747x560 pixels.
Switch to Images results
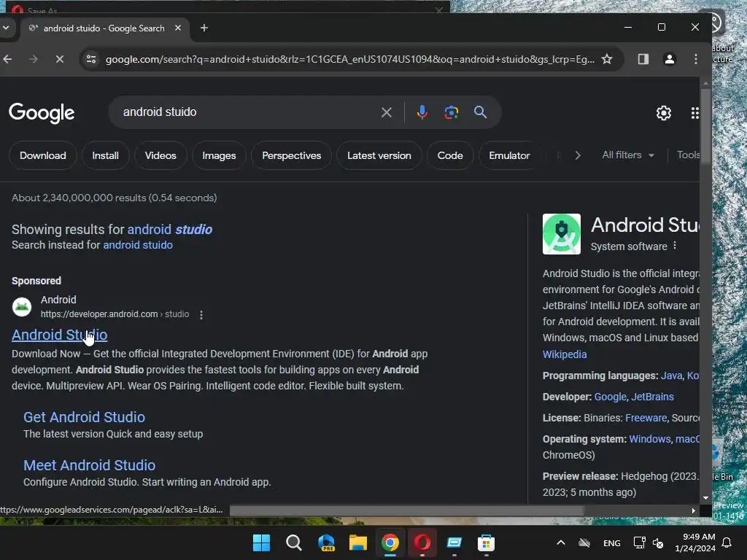click(x=219, y=156)
